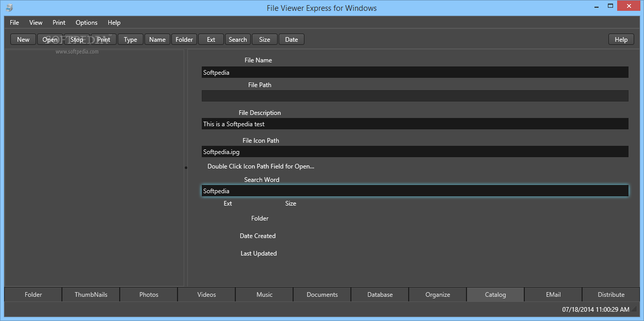Click the Stop toolbar button
This screenshot has width=644, height=321.
tap(77, 40)
